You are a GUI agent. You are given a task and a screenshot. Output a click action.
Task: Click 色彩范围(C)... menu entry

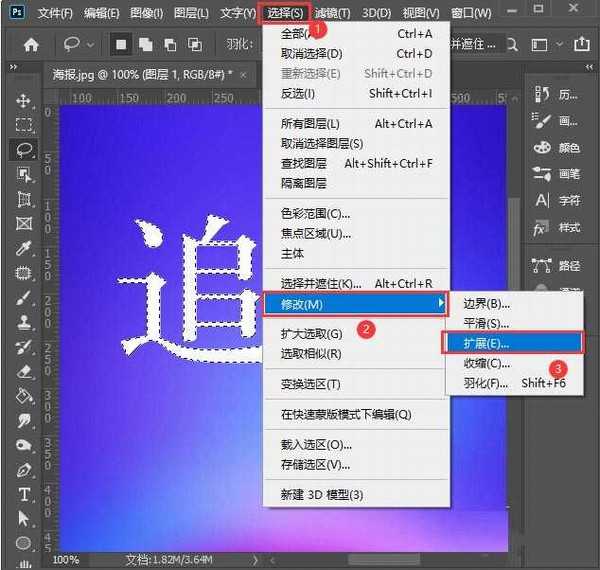pos(315,213)
